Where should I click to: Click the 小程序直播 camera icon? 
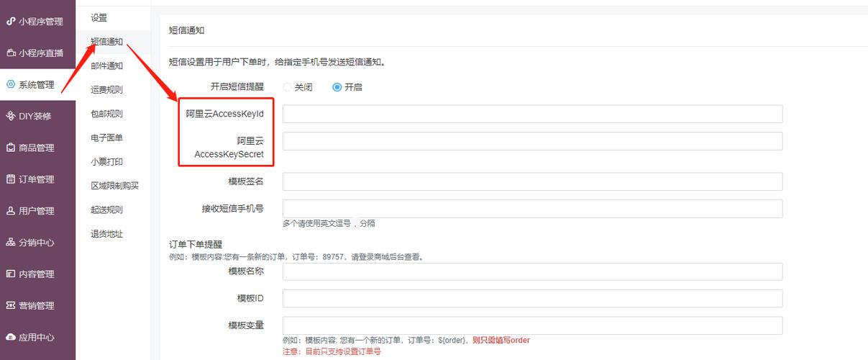point(11,53)
